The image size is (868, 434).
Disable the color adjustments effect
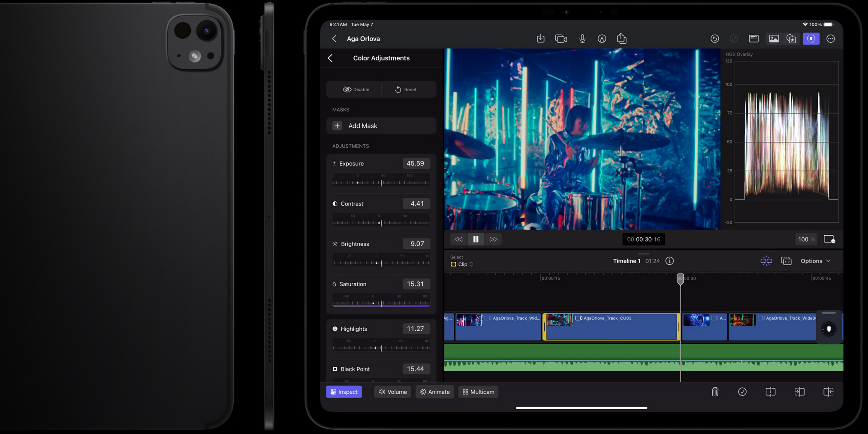tap(356, 90)
